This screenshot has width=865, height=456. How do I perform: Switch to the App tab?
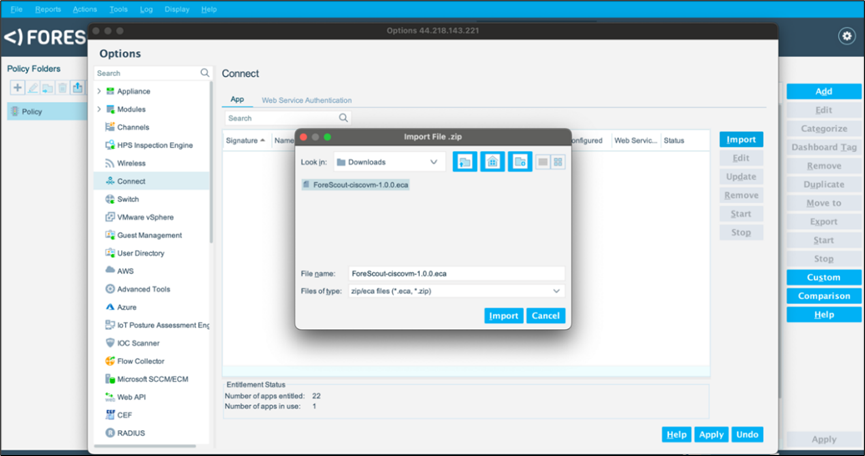coord(237,99)
